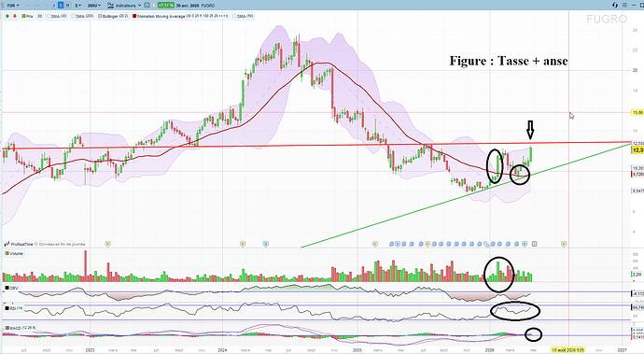This screenshot has height=354, width=644.
Task: Click the 12,55 resistance line price label
Action: [637, 144]
